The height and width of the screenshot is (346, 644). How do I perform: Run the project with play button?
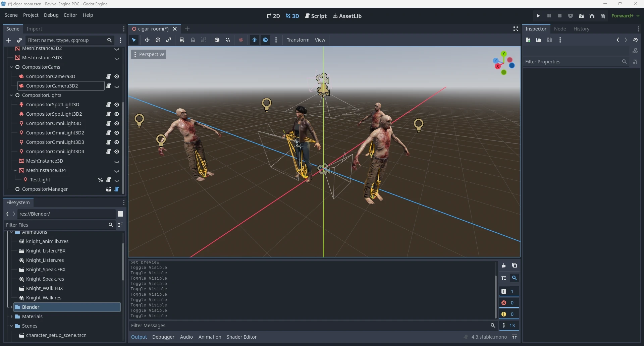pos(538,16)
